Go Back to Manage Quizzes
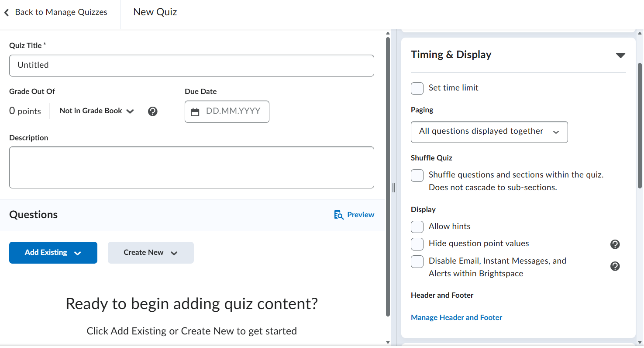The image size is (644, 348). click(61, 12)
